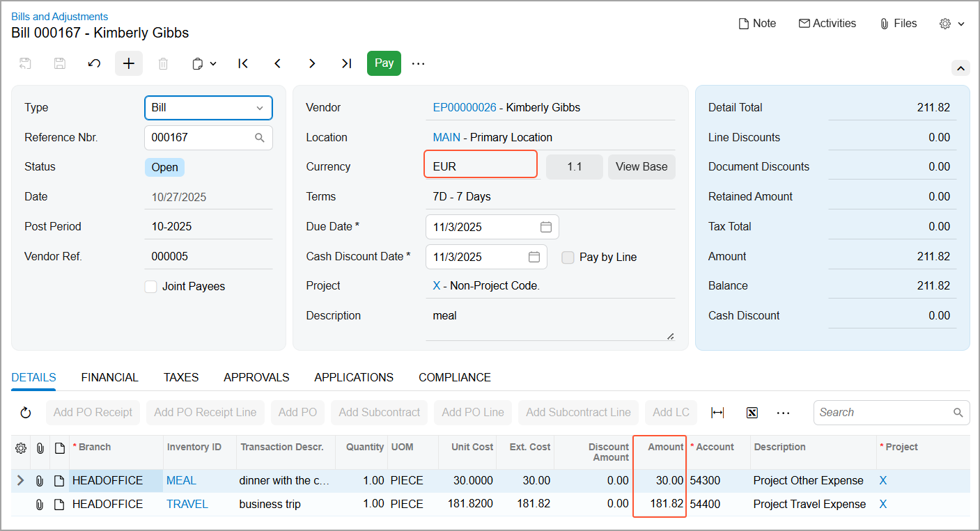Refresh the details grid

pos(26,413)
